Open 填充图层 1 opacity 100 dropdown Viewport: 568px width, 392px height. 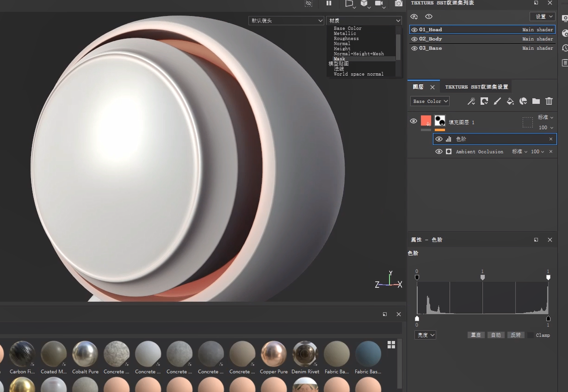546,127
